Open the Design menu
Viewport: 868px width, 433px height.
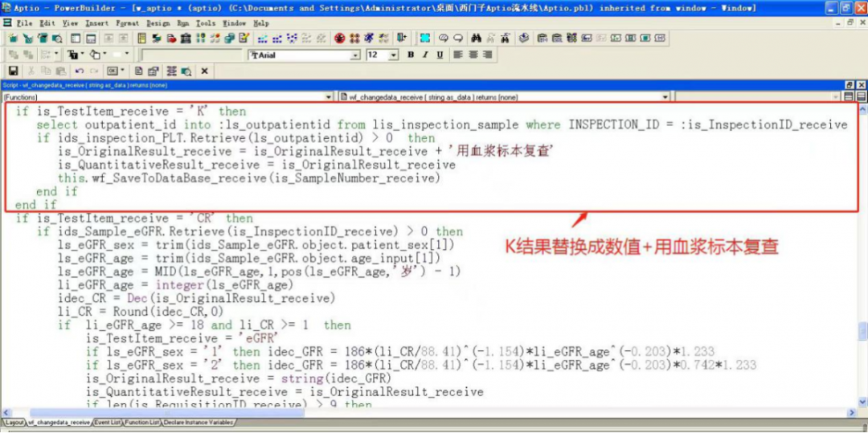158,23
